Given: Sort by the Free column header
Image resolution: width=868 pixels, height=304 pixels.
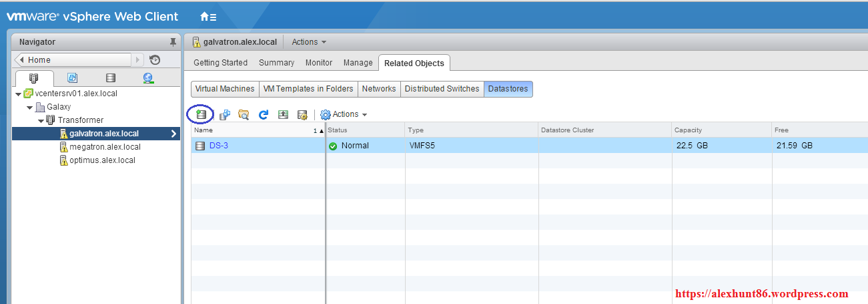Looking at the screenshot, I should [x=820, y=130].
